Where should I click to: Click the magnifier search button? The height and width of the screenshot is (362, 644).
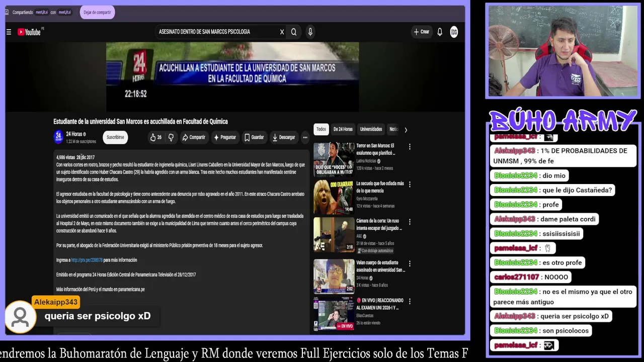point(294,32)
